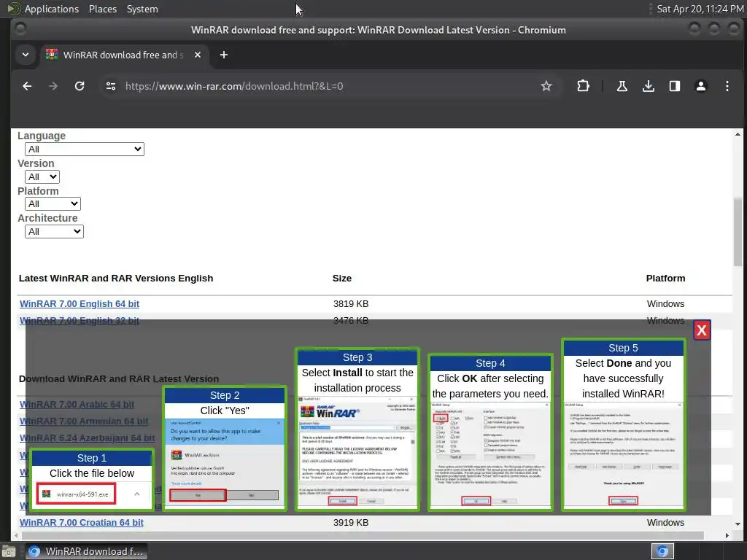Open Chrome Labs flask icon
This screenshot has width=747, height=560.
point(622,86)
